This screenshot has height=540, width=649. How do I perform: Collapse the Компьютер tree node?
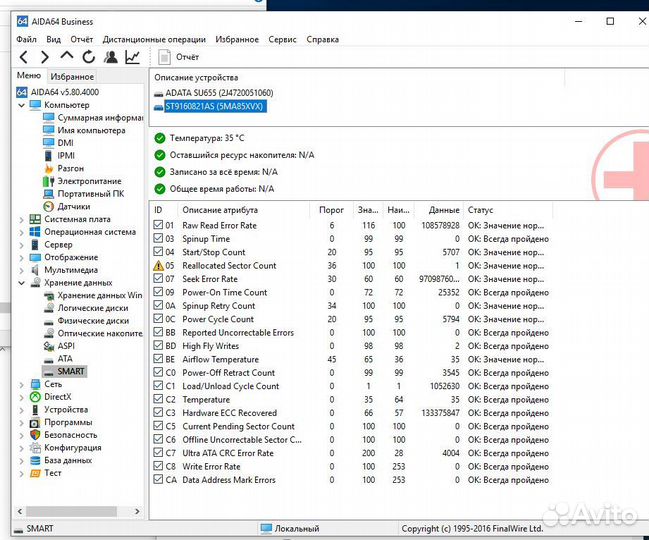[22, 105]
